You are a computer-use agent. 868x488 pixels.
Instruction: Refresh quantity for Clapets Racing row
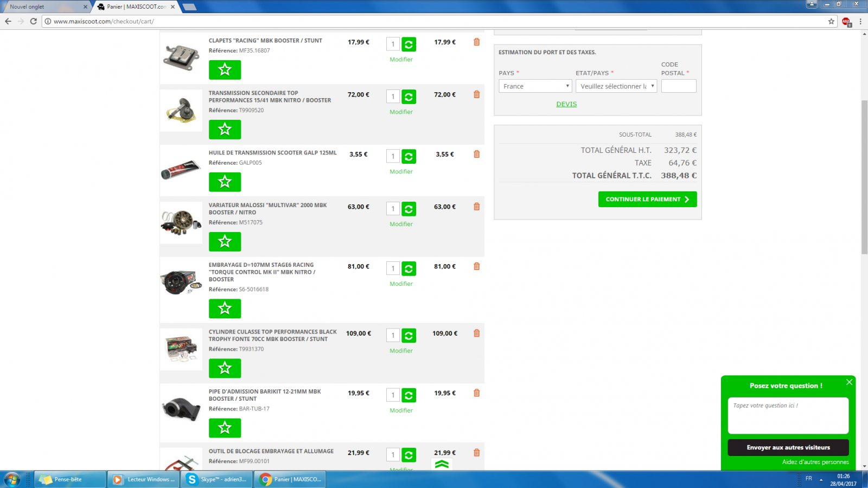pos(409,44)
